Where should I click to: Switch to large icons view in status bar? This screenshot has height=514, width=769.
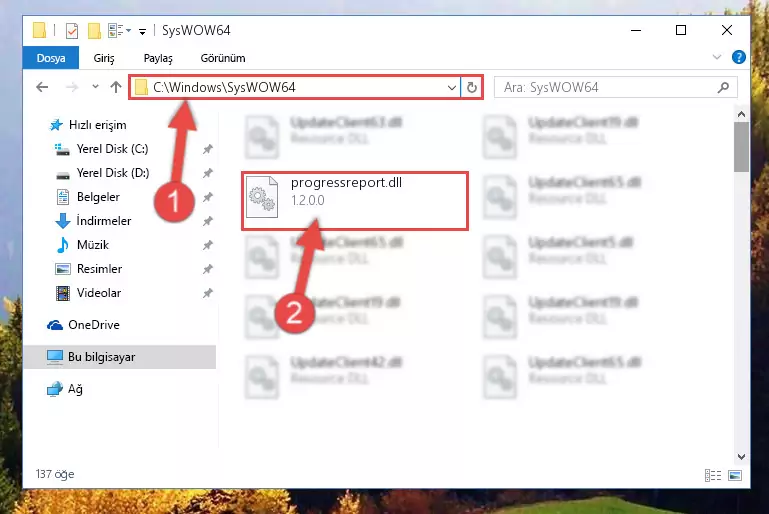point(735,475)
